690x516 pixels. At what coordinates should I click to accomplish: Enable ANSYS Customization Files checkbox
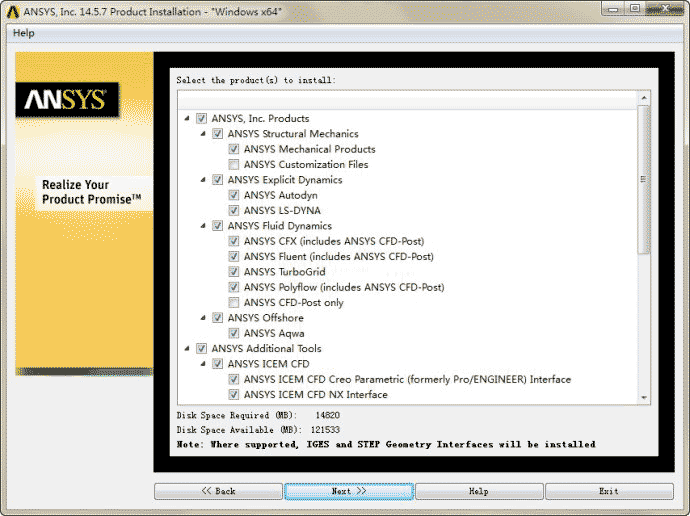click(234, 165)
